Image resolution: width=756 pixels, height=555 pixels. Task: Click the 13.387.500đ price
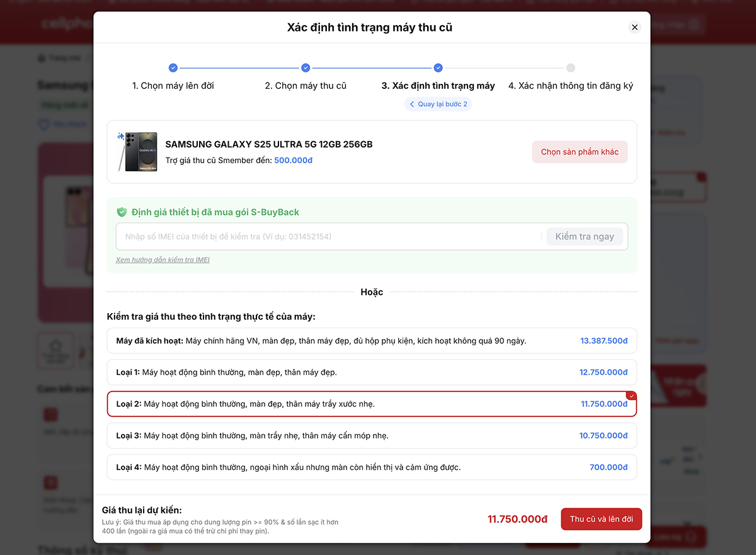[604, 341]
